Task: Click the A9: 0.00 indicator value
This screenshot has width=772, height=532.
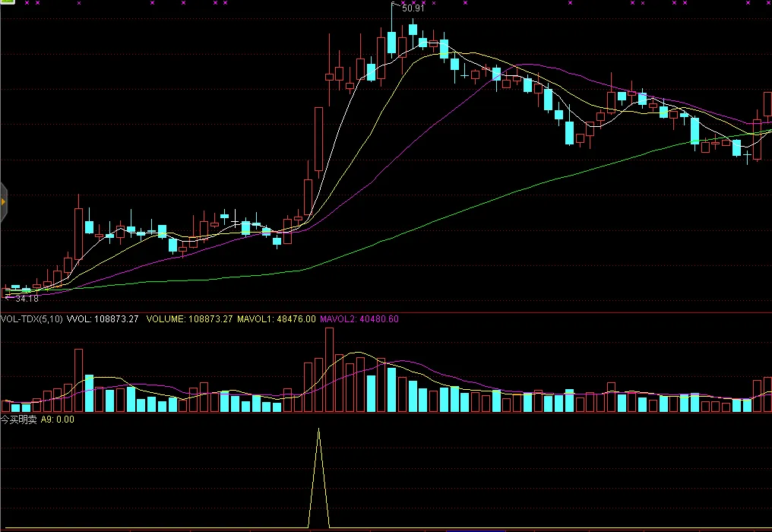Action: pos(58,420)
